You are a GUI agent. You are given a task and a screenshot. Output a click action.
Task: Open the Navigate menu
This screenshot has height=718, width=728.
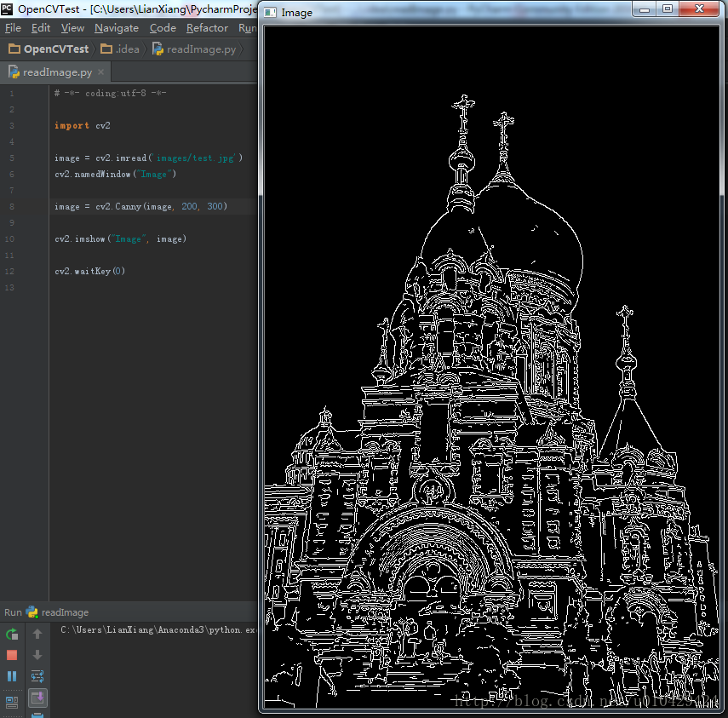[117, 28]
